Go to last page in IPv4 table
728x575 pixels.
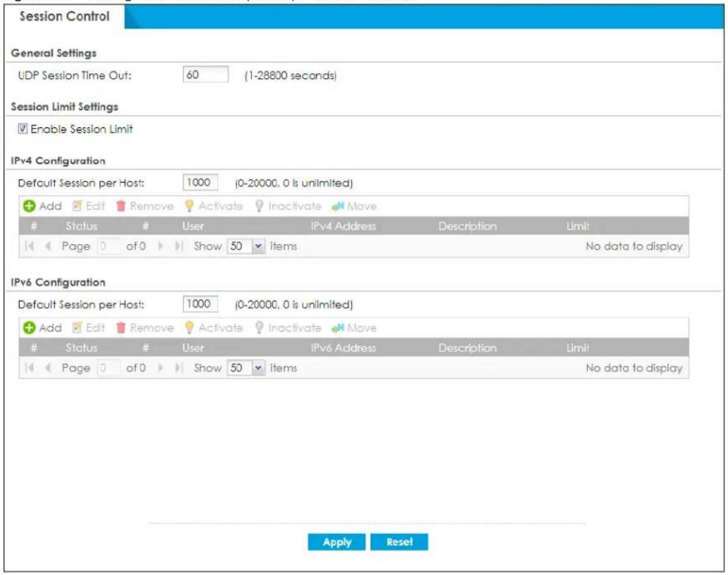click(179, 246)
